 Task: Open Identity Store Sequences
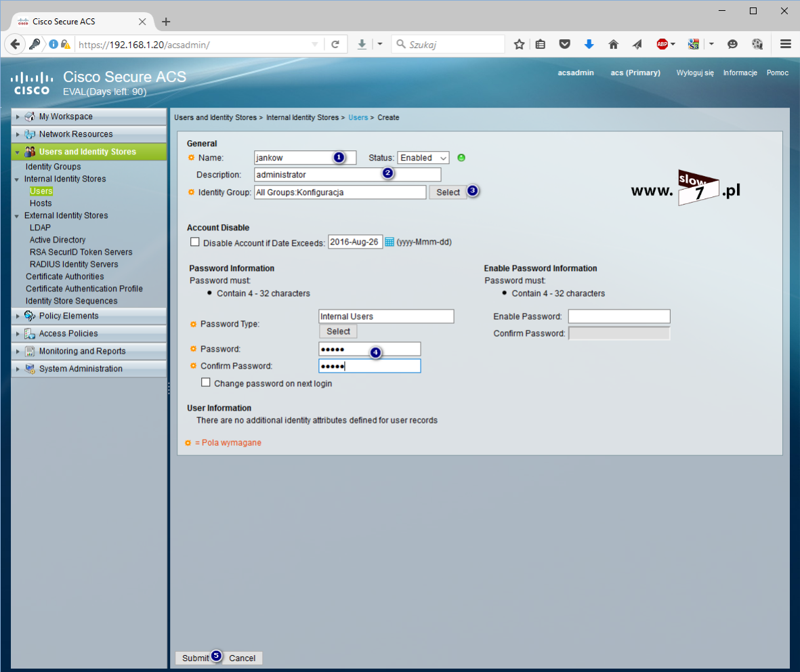point(71,301)
